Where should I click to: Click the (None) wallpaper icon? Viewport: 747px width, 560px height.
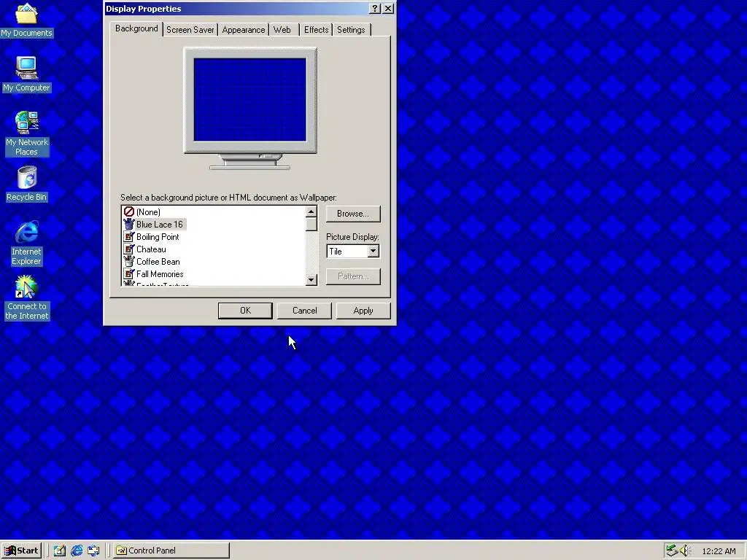(128, 212)
